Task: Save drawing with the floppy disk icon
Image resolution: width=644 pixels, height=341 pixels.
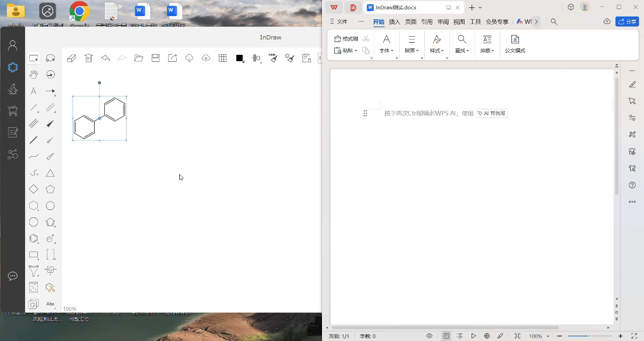Action: [x=155, y=58]
